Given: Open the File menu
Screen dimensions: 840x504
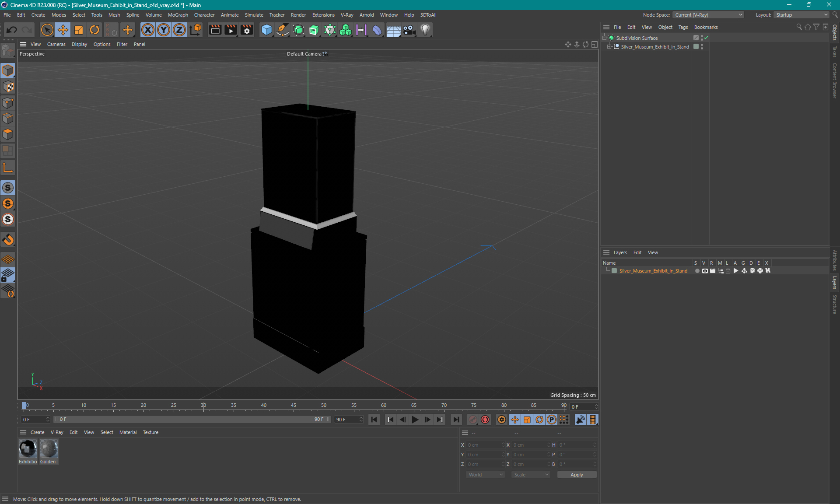Looking at the screenshot, I should point(7,15).
